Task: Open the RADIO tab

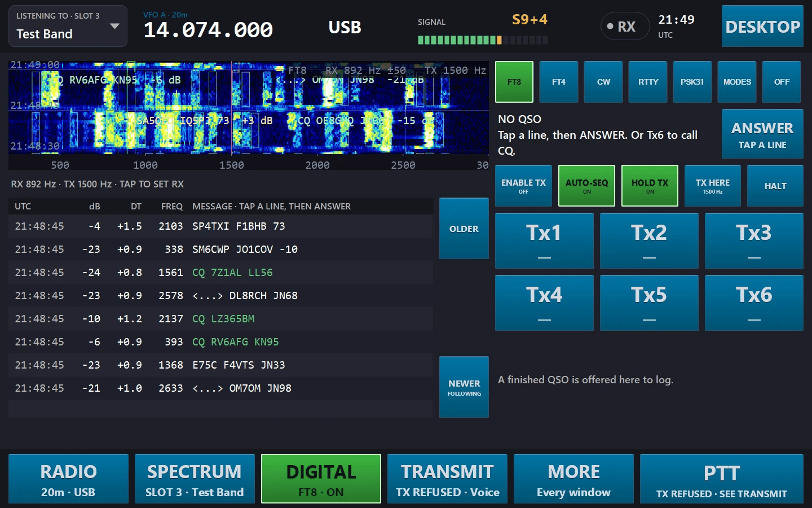Action: [68, 479]
